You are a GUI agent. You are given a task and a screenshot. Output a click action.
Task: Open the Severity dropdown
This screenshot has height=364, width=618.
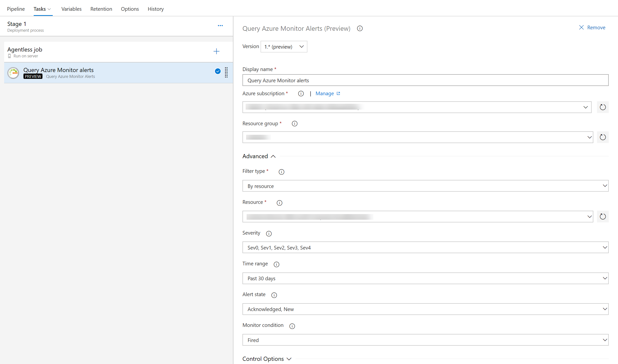click(606, 248)
